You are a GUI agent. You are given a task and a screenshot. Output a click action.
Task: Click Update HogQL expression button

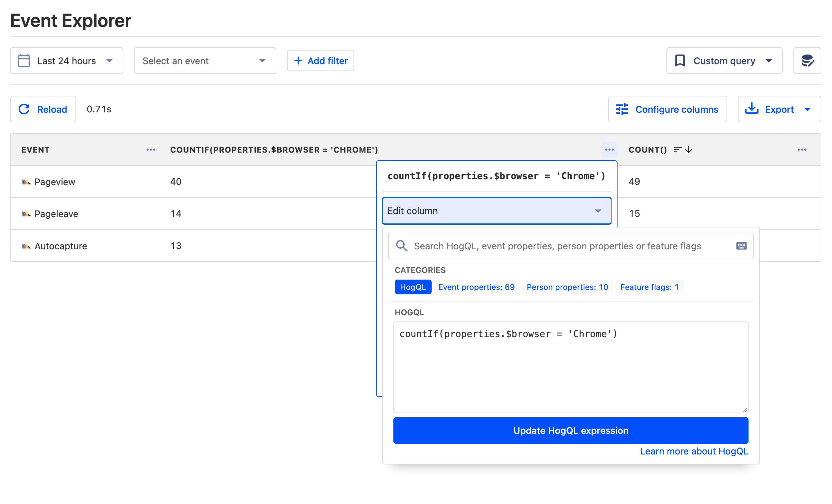tap(570, 430)
